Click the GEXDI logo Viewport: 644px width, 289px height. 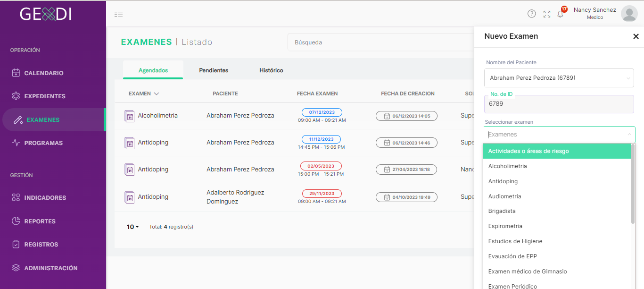46,14
